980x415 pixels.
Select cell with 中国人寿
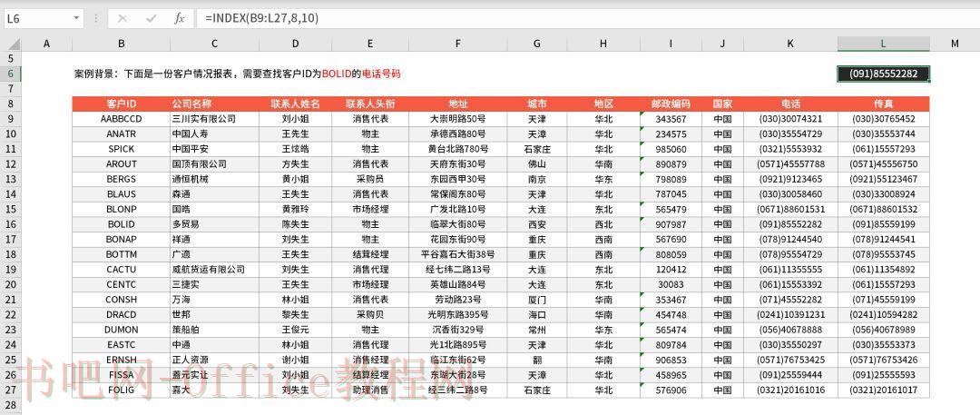(214, 134)
